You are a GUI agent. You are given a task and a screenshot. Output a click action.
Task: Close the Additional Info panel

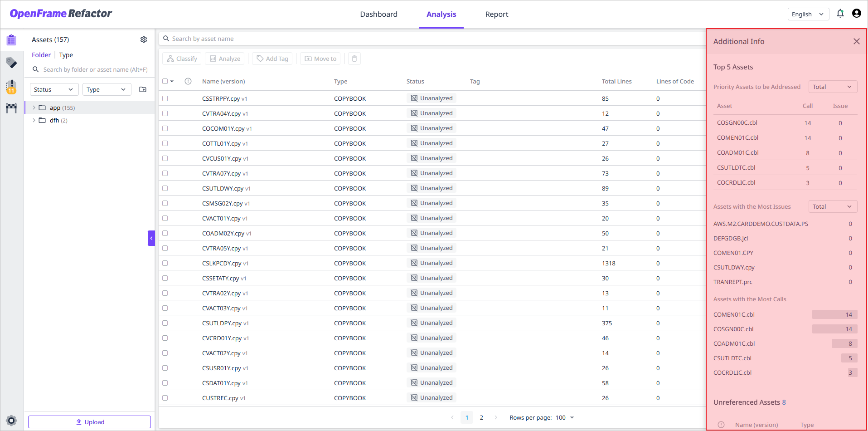[x=856, y=41]
